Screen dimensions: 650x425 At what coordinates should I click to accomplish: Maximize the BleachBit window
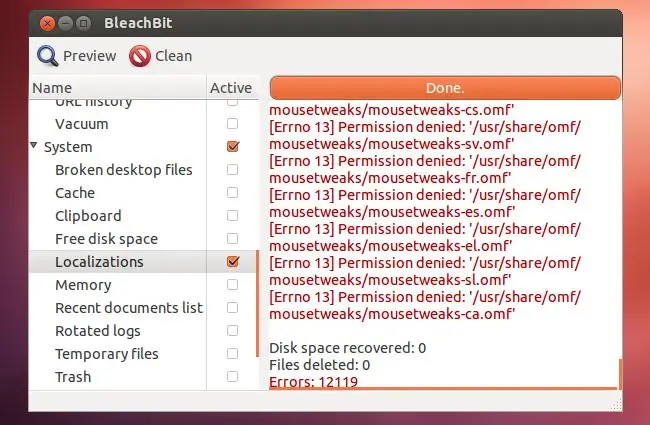tap(83, 22)
